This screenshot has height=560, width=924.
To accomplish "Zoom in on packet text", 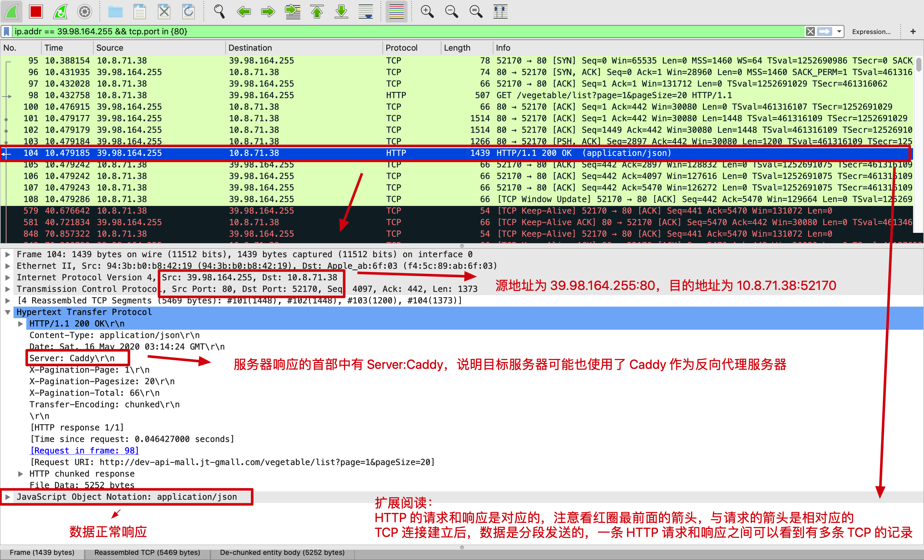I will (427, 12).
